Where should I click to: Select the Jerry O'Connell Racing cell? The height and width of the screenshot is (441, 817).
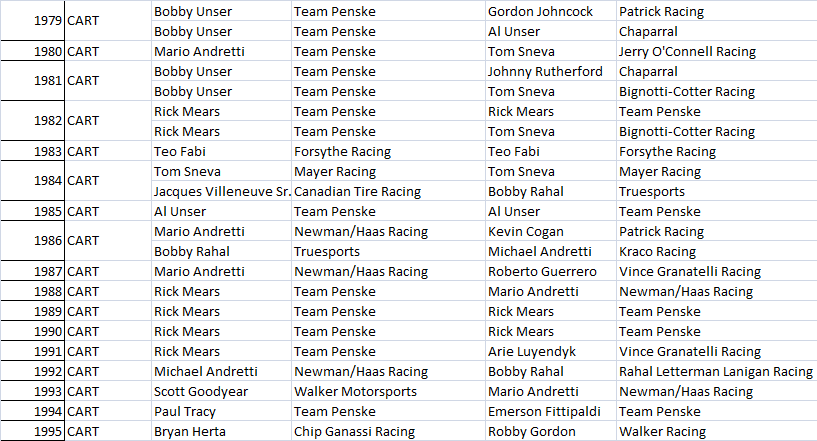(687, 52)
